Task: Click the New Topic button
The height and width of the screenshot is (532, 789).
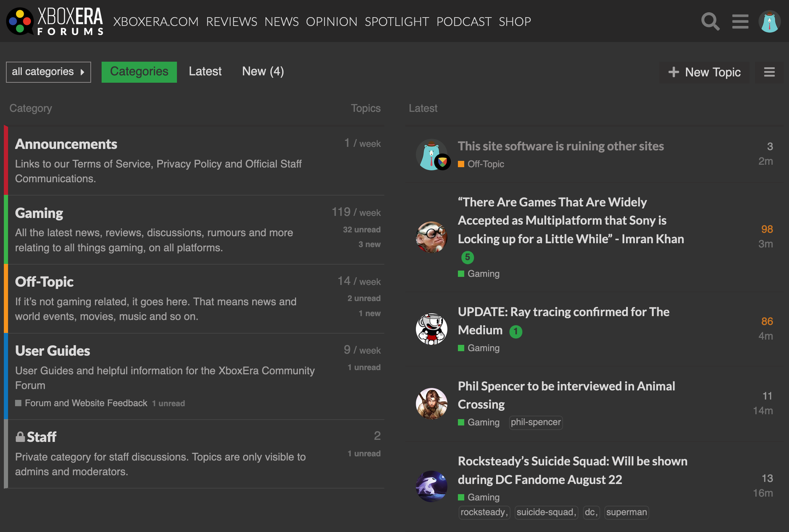Action: pos(705,72)
